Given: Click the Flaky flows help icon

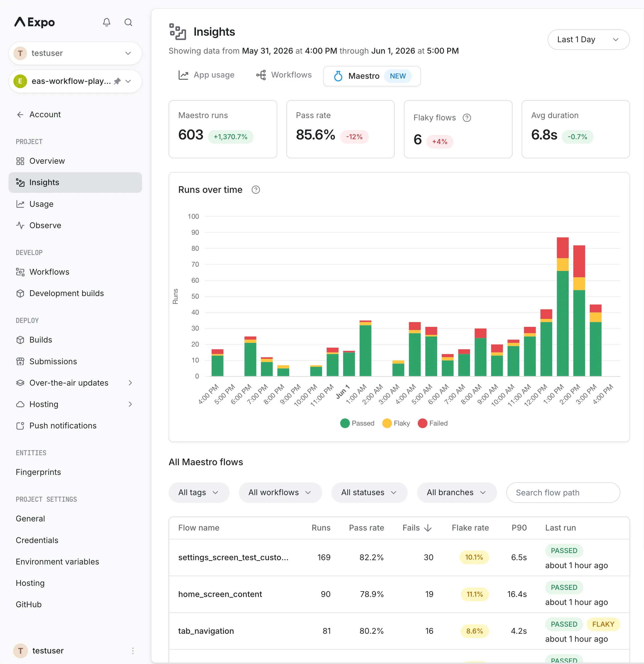Looking at the screenshot, I should click(467, 118).
